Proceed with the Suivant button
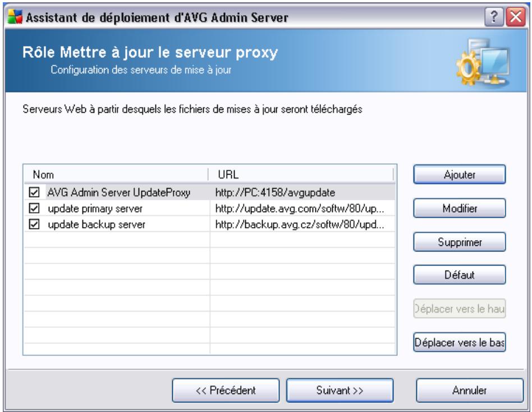Screen dimensions: 532x412 tap(340, 390)
